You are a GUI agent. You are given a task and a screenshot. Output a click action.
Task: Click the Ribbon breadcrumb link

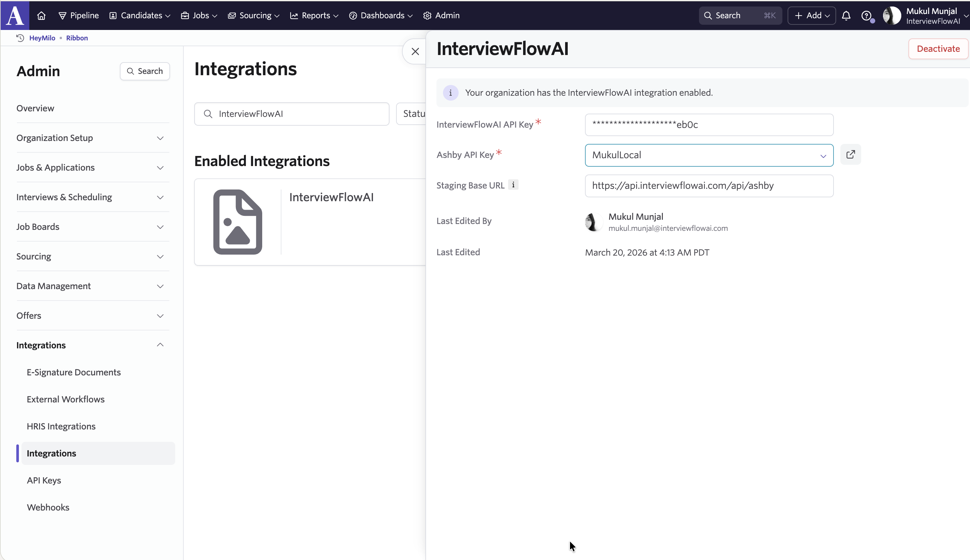click(x=77, y=38)
